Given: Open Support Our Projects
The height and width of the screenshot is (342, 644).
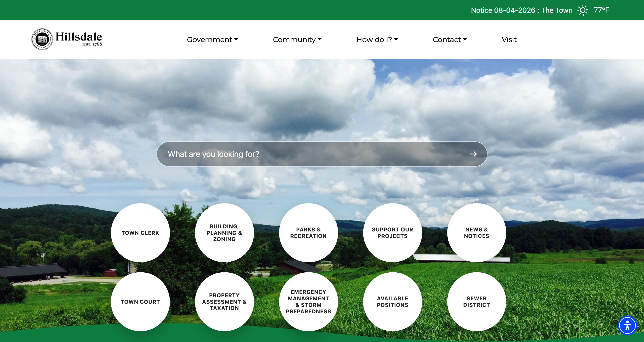Looking at the screenshot, I should tap(392, 233).
